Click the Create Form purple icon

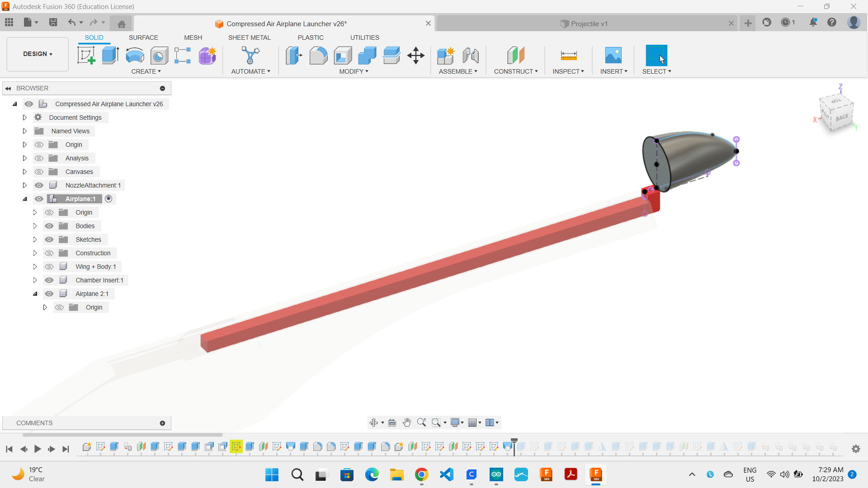pyautogui.click(x=208, y=56)
